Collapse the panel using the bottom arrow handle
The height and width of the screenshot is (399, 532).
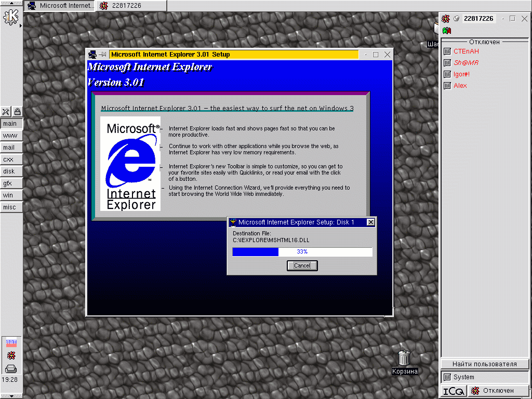point(11,396)
